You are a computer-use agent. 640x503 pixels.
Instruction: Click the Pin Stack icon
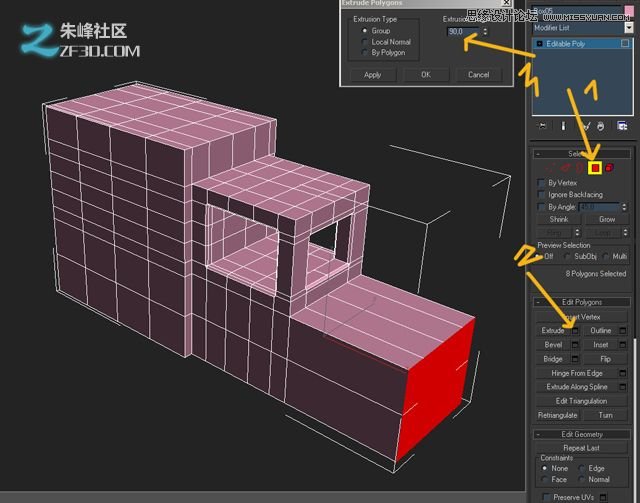[x=542, y=126]
